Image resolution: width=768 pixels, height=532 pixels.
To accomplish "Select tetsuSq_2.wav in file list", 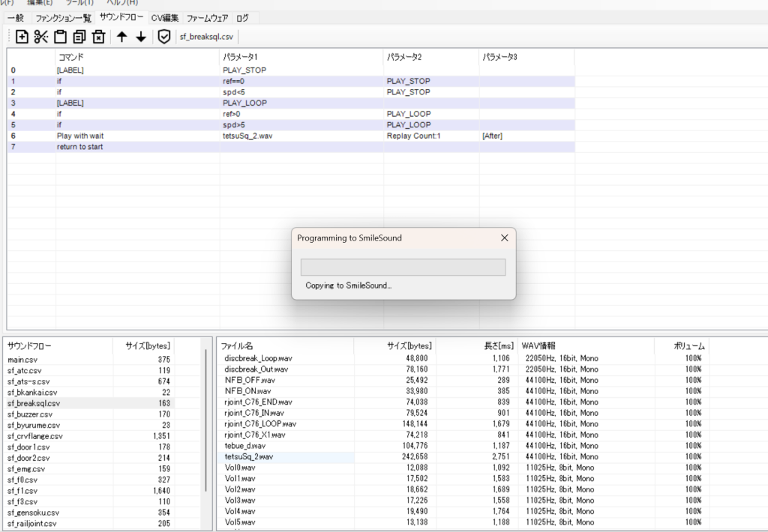I will [x=249, y=456].
